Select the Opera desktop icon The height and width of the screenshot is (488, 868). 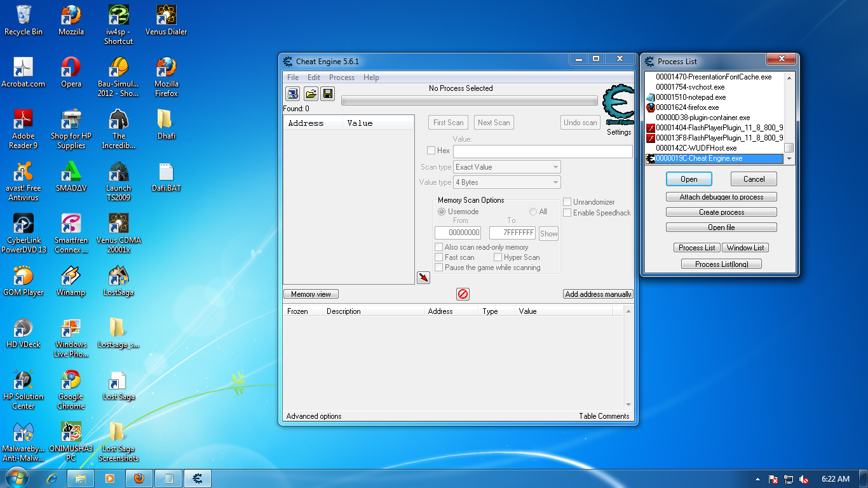(71, 72)
